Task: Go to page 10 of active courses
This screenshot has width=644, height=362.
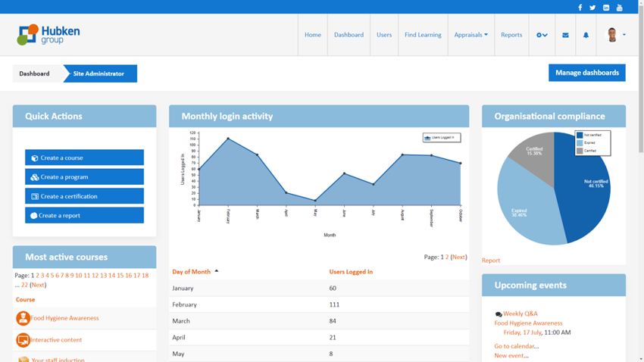Action: [79, 276]
